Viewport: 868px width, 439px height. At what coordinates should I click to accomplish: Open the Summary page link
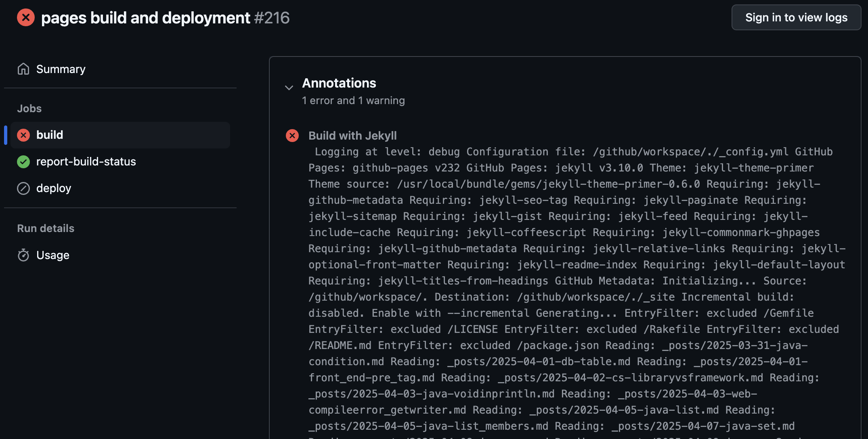coord(61,69)
